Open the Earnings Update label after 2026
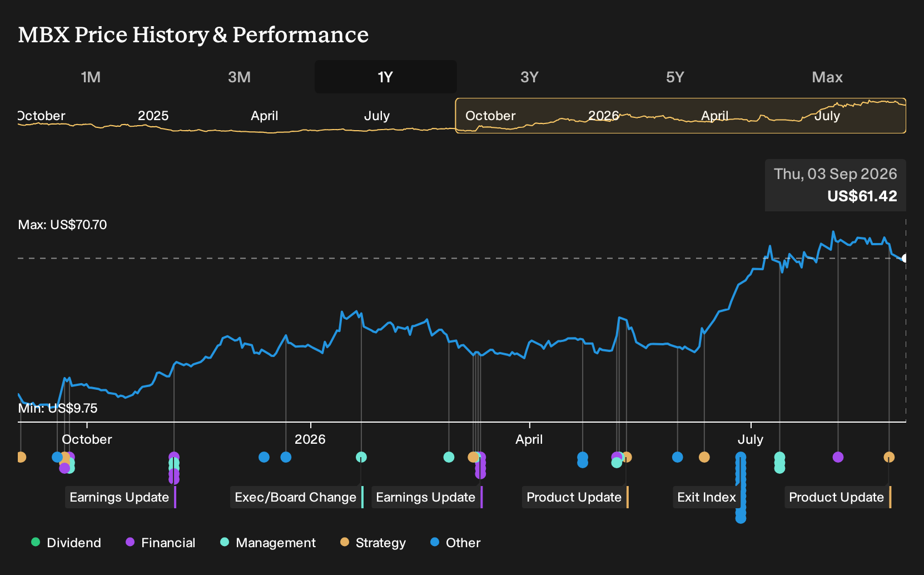The width and height of the screenshot is (924, 575). coord(426,497)
